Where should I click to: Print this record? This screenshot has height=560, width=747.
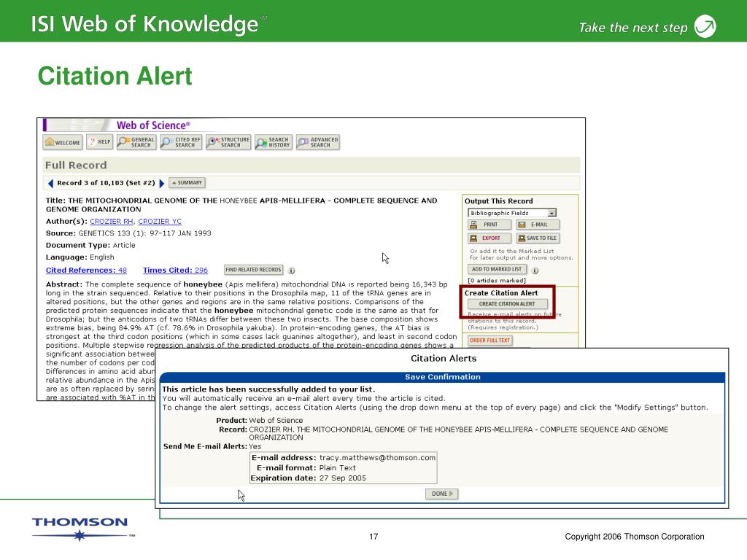(x=489, y=225)
